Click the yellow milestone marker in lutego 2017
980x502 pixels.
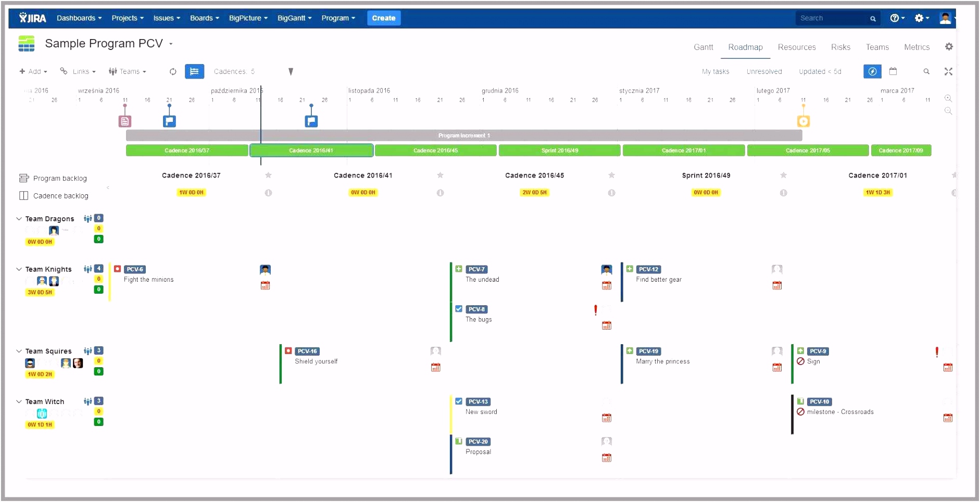pyautogui.click(x=803, y=121)
